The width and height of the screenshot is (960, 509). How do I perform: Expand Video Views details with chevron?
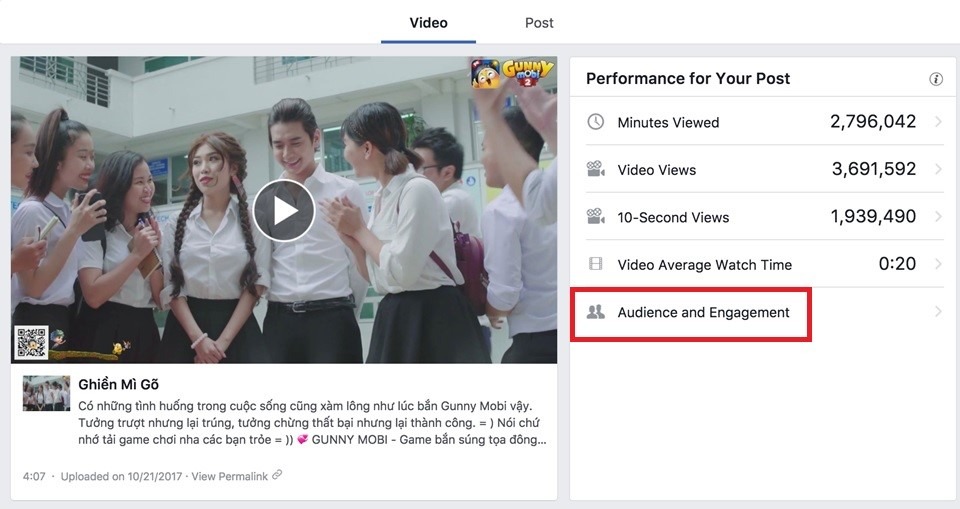coord(938,170)
